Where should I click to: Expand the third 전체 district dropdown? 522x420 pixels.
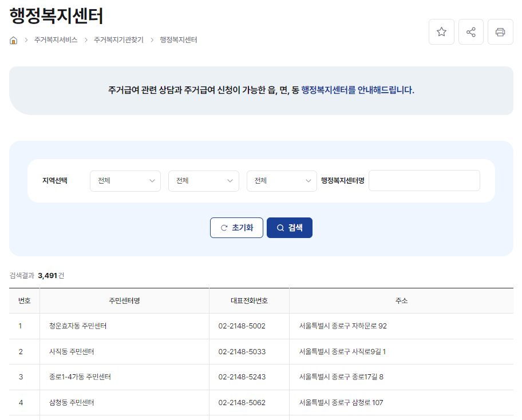tap(282, 181)
